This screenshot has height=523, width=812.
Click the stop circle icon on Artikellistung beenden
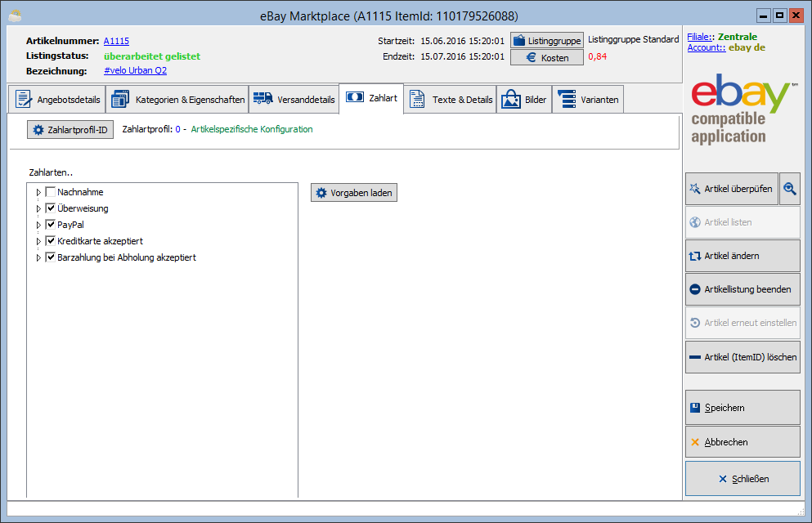coord(695,289)
